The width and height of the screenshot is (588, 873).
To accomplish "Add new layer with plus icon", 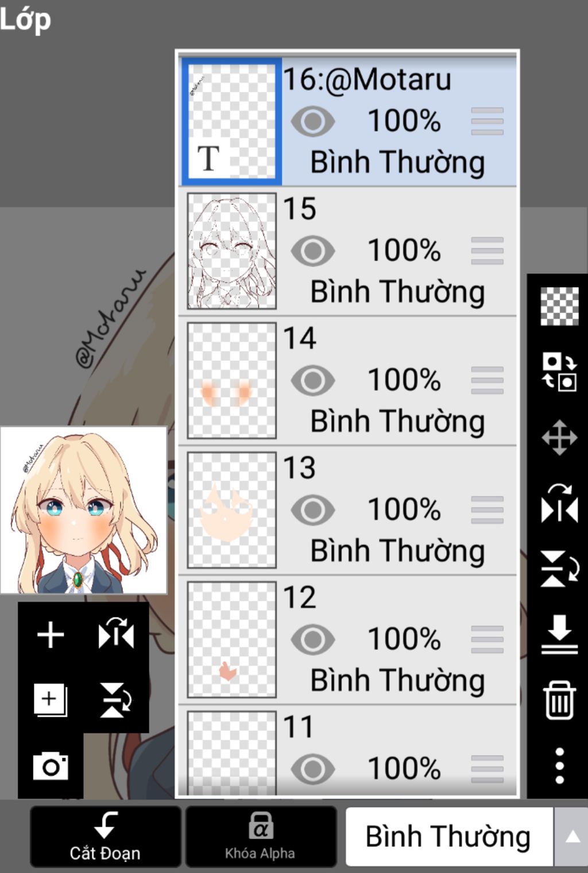I will (51, 635).
